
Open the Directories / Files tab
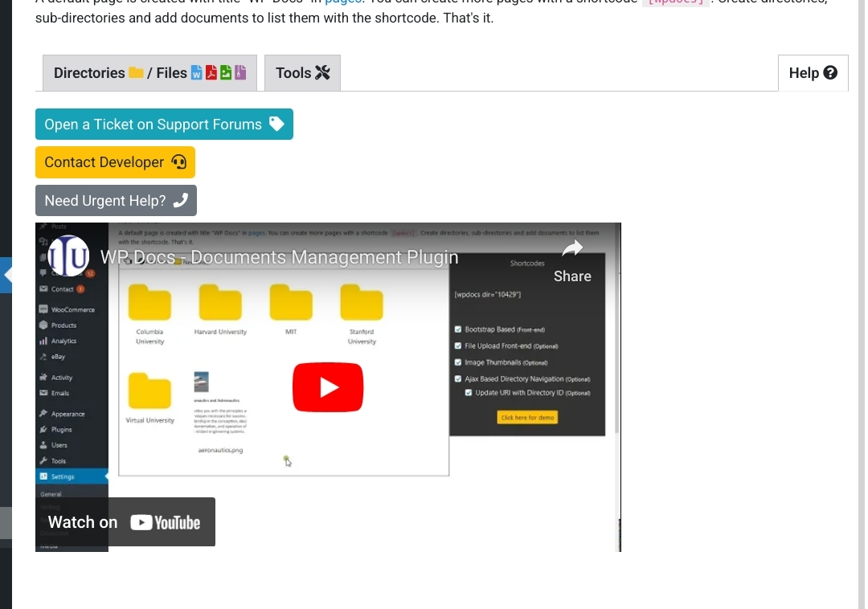click(x=149, y=73)
